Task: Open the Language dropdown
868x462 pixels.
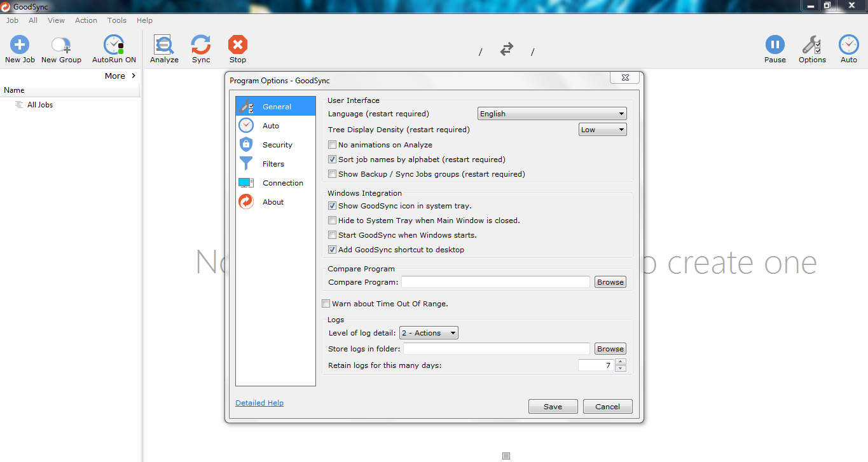Action: point(552,114)
